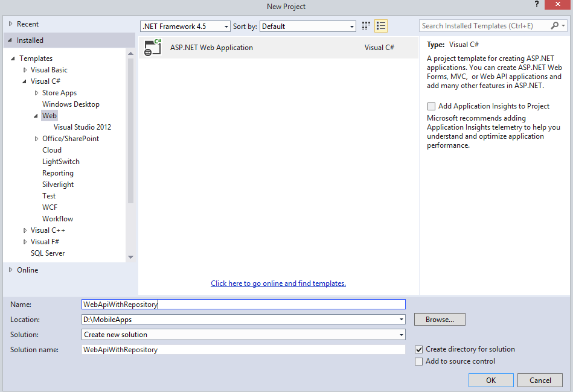Open the help question mark
This screenshot has height=392, width=573.
tap(536, 4)
